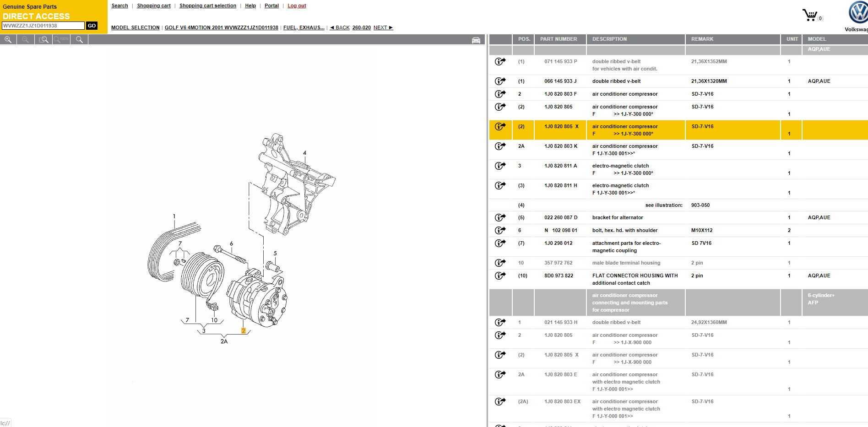
Task: Select the zoom-to-region tool icon
Action: 43,40
